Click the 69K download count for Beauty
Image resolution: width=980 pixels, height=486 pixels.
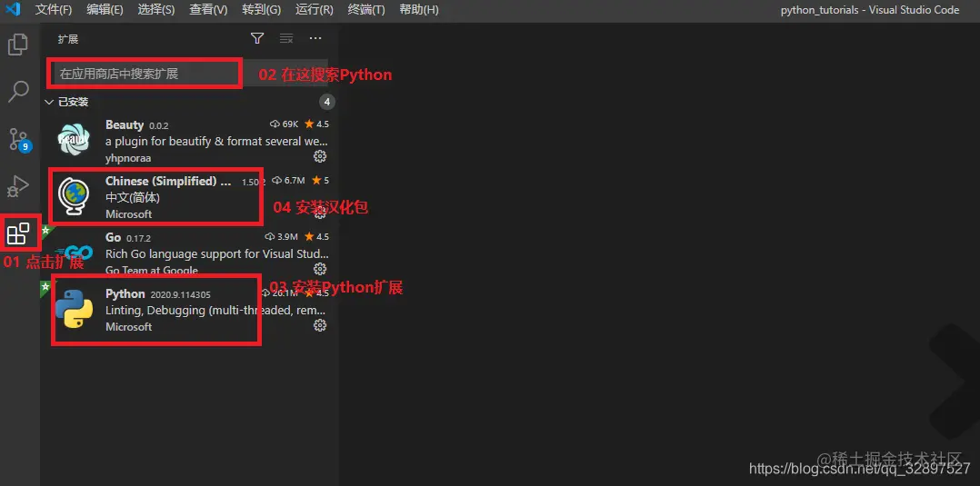coord(285,124)
